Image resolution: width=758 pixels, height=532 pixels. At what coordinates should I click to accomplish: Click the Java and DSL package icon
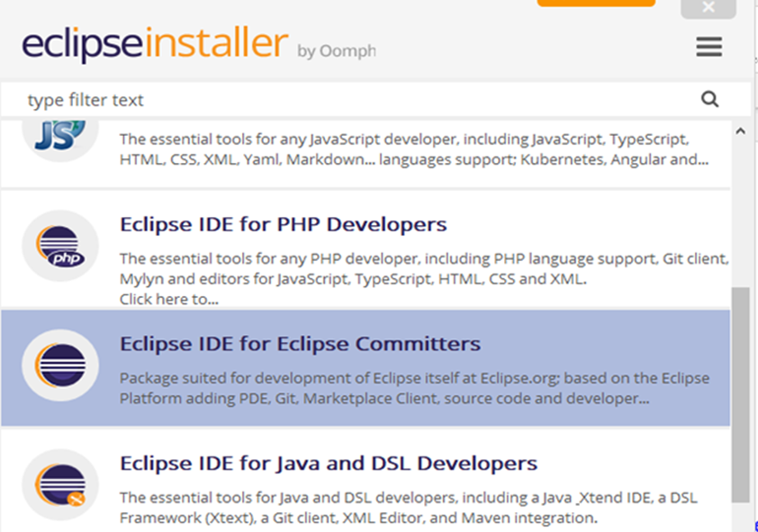(x=60, y=484)
